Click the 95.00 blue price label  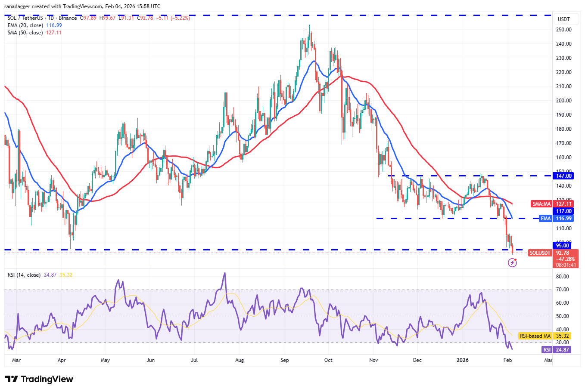(x=562, y=246)
